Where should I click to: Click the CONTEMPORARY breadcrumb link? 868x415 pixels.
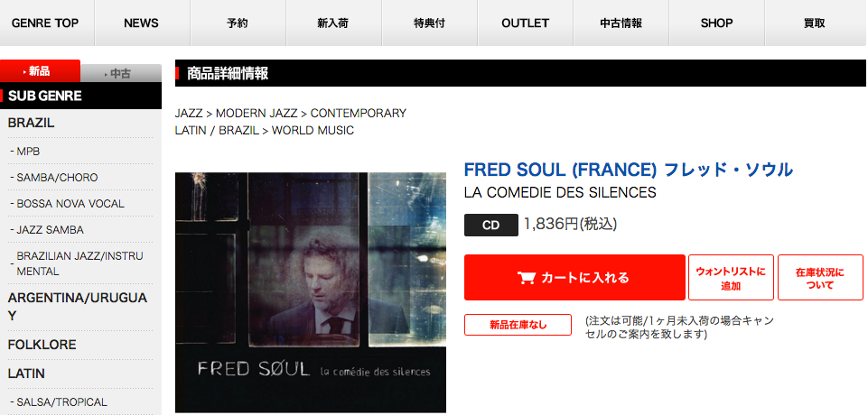pyautogui.click(x=359, y=114)
